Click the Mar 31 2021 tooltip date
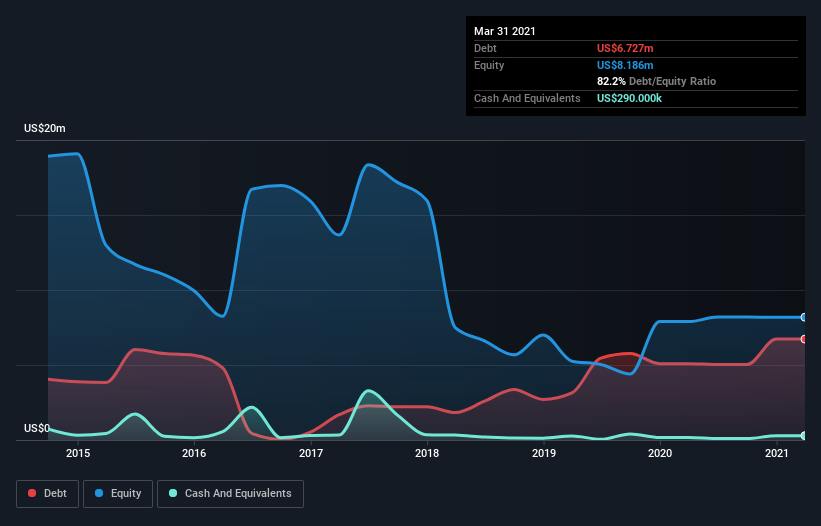821x526 pixels. pyautogui.click(x=505, y=31)
